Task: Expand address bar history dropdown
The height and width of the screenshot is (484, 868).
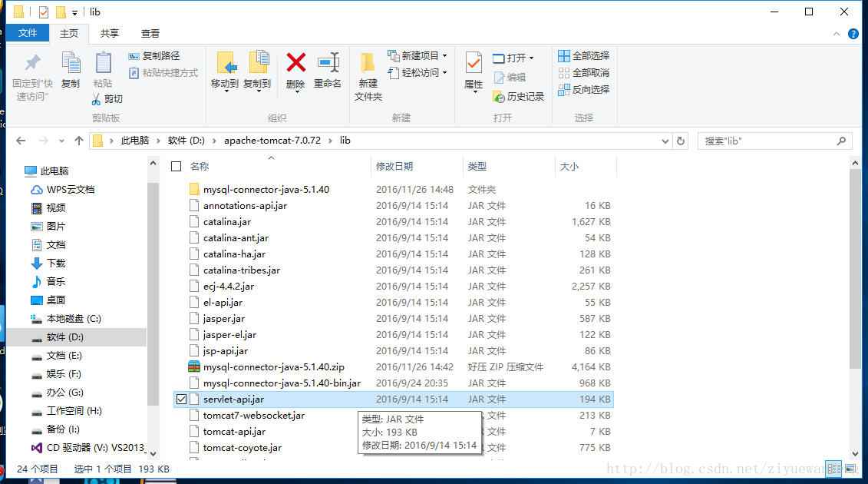Action: tap(665, 141)
